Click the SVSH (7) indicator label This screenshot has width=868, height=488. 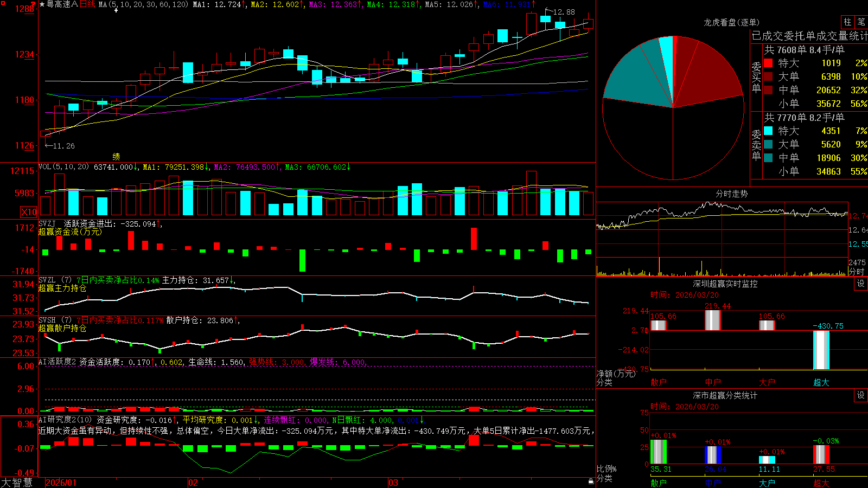pyautogui.click(x=55, y=320)
